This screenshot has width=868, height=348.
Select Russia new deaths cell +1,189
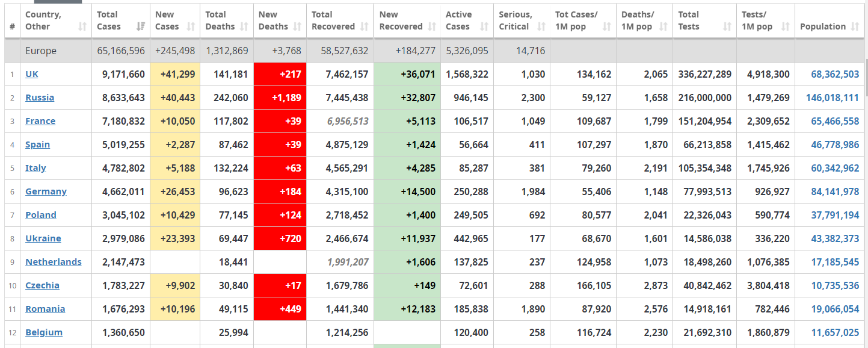coord(280,98)
